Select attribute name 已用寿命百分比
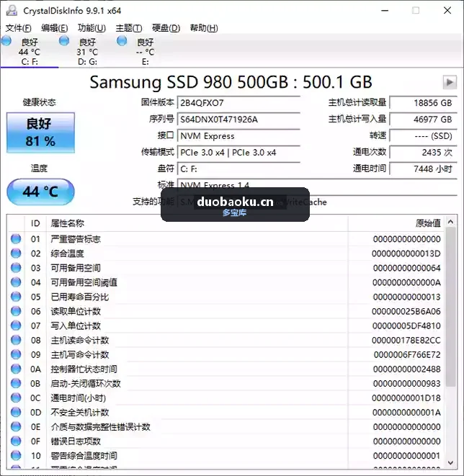Screen dimensions: 464x476 (80, 297)
